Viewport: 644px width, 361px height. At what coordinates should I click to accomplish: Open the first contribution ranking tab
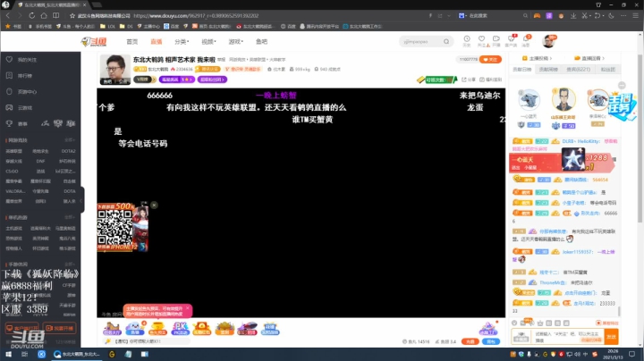522,70
